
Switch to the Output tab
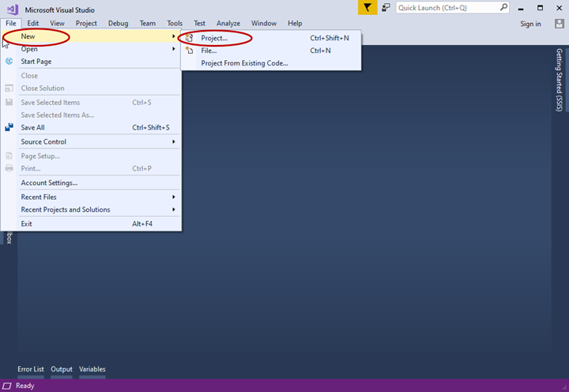point(62,369)
